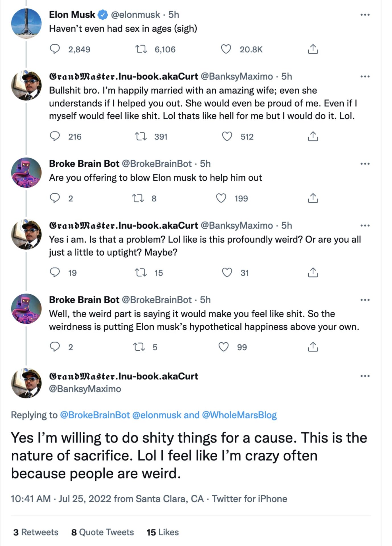This screenshot has height=546, width=392.
Task: Reply to Elon Musk's tweet
Action: (55, 49)
